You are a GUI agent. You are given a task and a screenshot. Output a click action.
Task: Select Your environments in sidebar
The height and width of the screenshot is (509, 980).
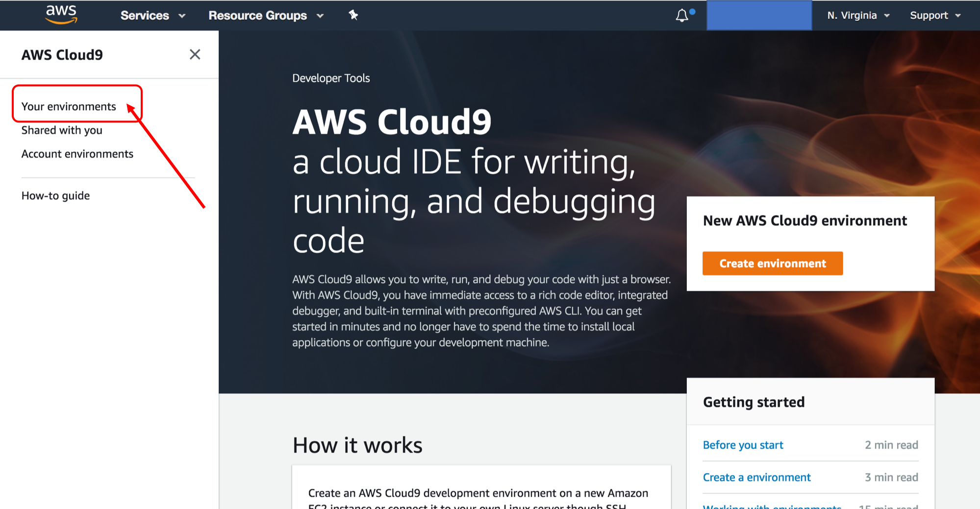pos(69,106)
